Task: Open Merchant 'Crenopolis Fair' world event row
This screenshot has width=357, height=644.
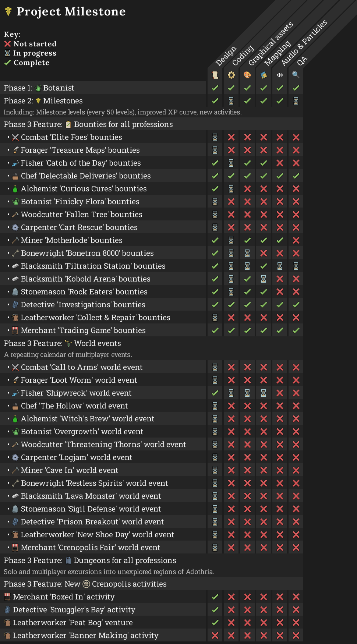Action: point(90,548)
